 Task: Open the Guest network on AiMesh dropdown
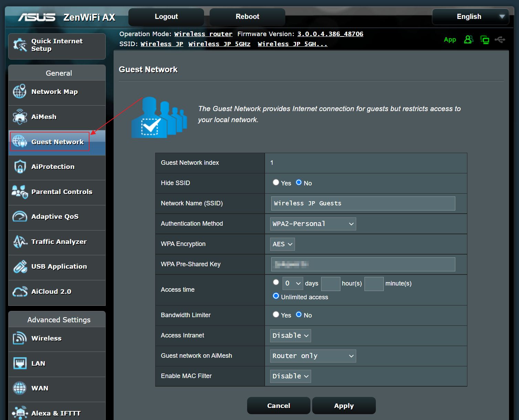coord(313,356)
